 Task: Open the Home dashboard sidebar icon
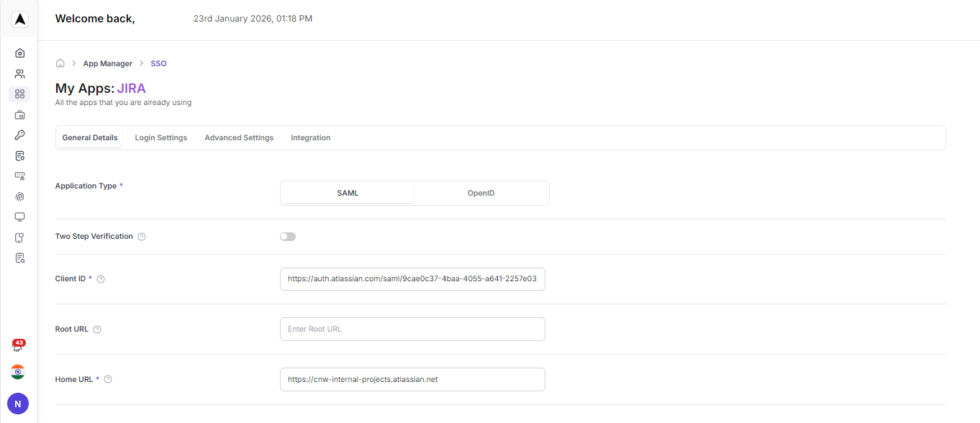coord(19,53)
